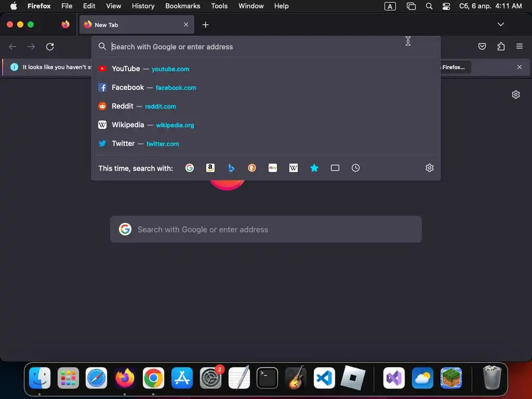Open a new tab with the plus button
Viewport: 532px width, 399px height.
(205, 25)
